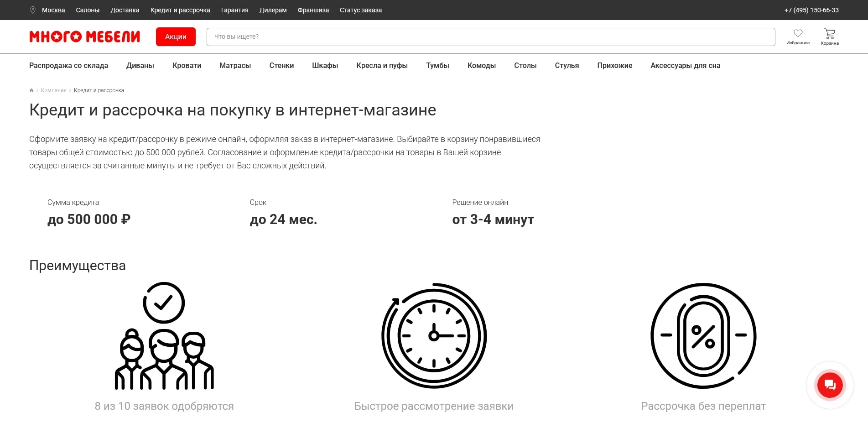Open the Франшиза link
Screen dimensions: 868x423
click(x=313, y=10)
